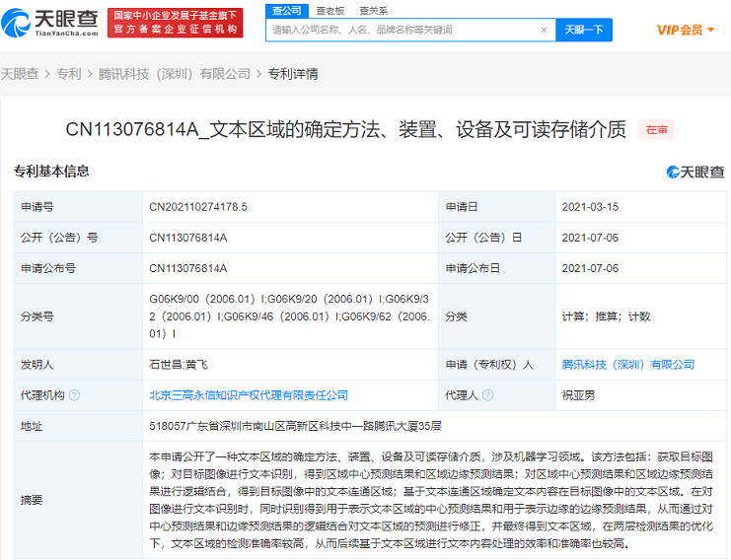
Task: Click the 天眼一下 search button
Action: (x=584, y=30)
